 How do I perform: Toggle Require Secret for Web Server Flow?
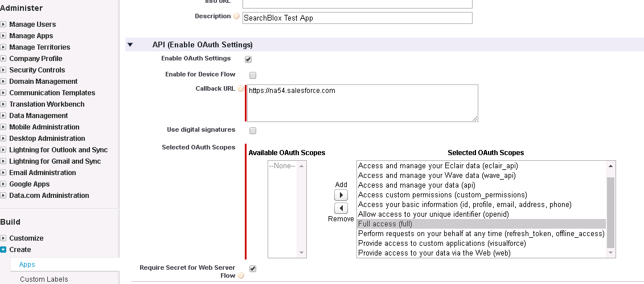pyautogui.click(x=253, y=269)
